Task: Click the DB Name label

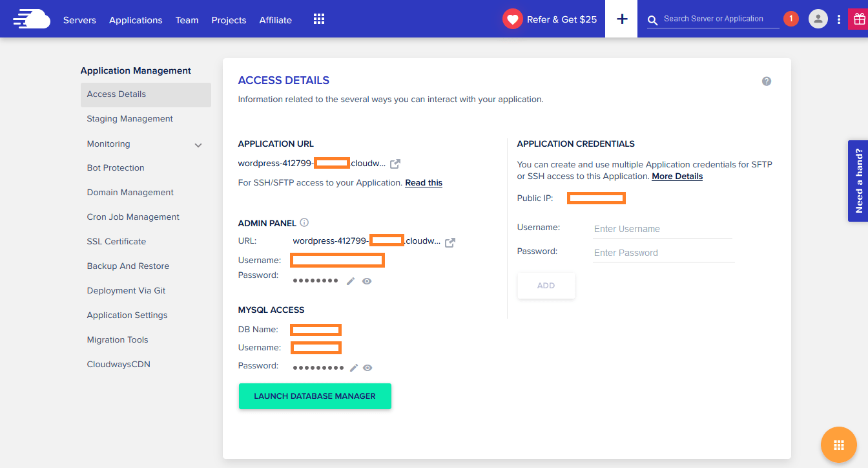Action: tap(258, 330)
